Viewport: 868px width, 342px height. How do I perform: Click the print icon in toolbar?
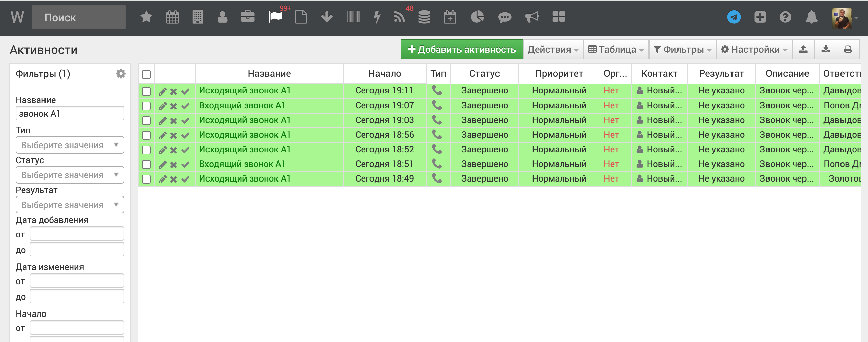click(x=848, y=50)
